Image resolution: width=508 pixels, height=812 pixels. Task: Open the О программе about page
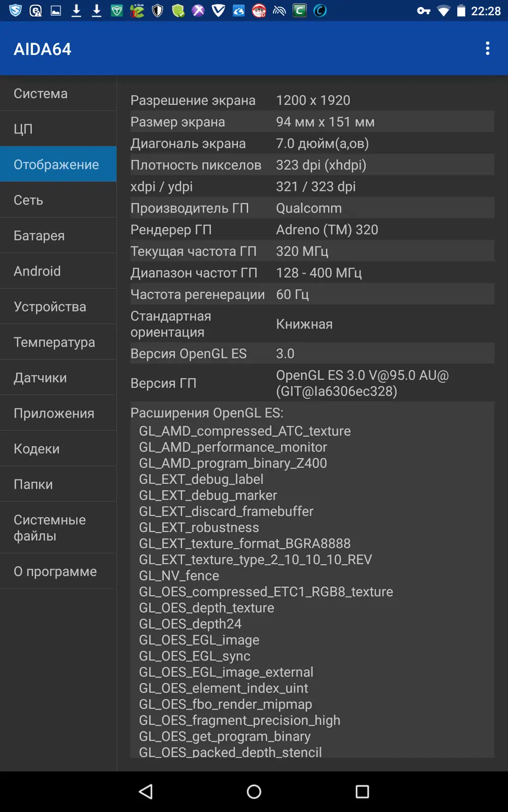(x=58, y=571)
